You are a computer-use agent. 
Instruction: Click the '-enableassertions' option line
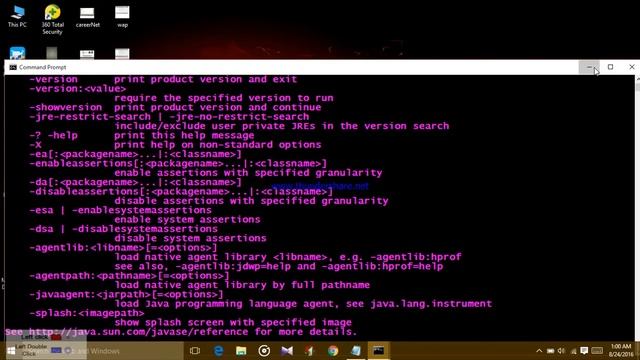178,164
